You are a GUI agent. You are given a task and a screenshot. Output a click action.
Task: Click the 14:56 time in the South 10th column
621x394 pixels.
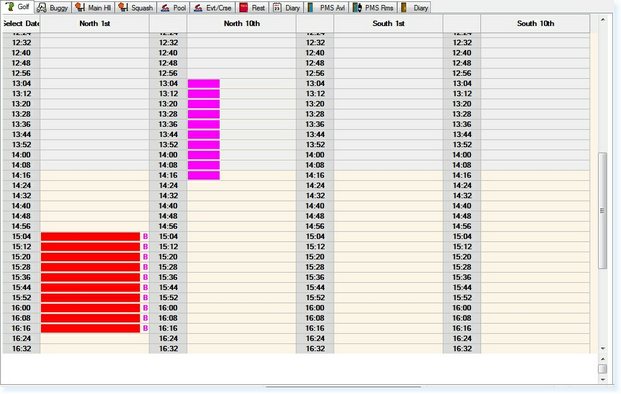coord(462,227)
